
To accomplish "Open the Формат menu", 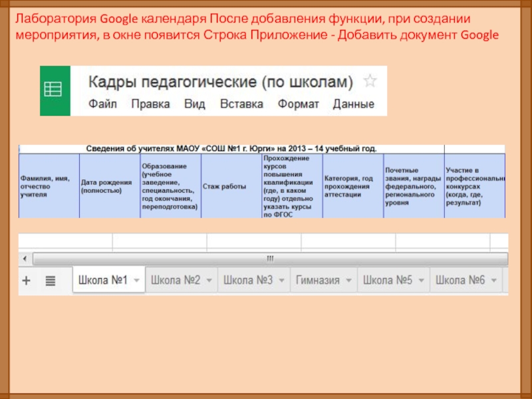I will click(298, 104).
